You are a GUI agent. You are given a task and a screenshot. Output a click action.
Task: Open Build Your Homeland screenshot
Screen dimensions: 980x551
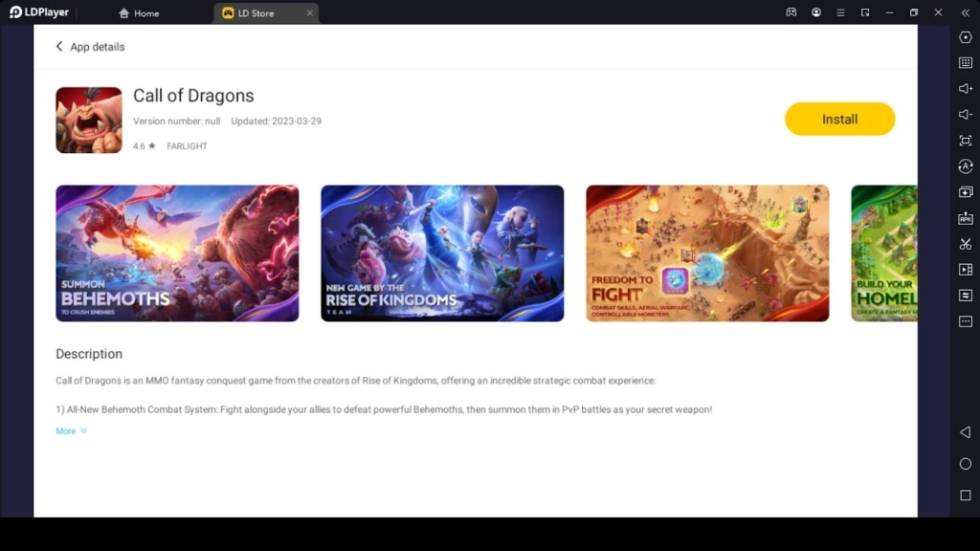[x=883, y=253]
